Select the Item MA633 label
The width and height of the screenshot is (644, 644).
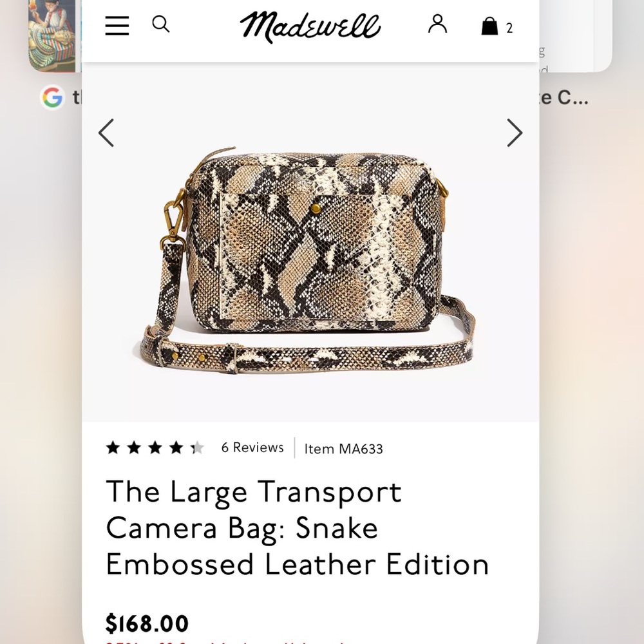coord(343,449)
